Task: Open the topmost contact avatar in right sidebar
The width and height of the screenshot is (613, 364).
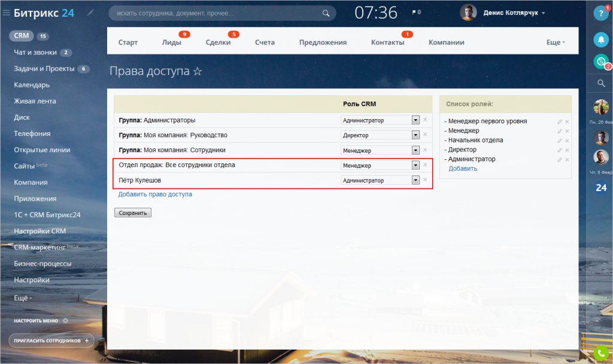Action: click(x=601, y=107)
